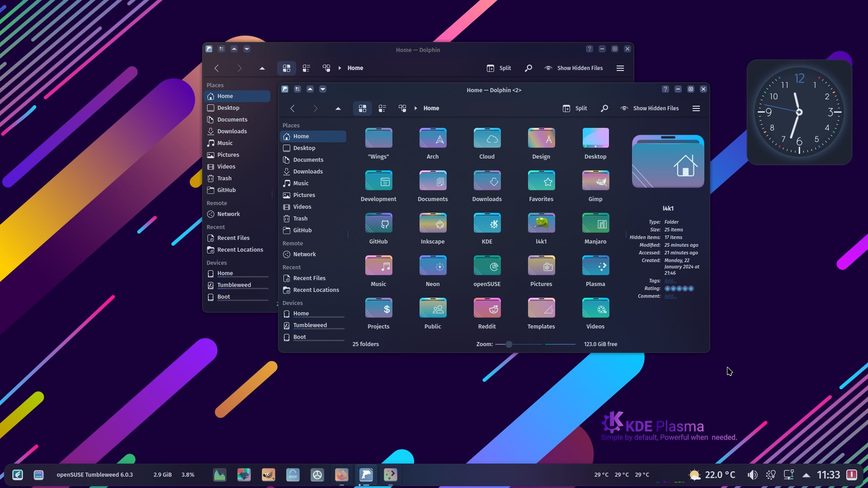Click the Add tags link

point(670,281)
